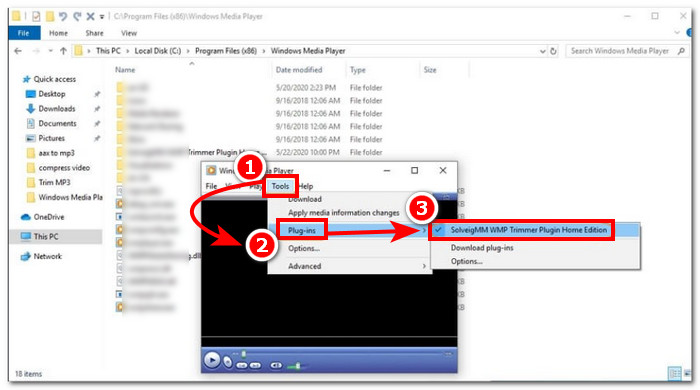Expand breadcrumb chevron after Program Files (x86)
The height and width of the screenshot is (390, 700).
tap(264, 51)
